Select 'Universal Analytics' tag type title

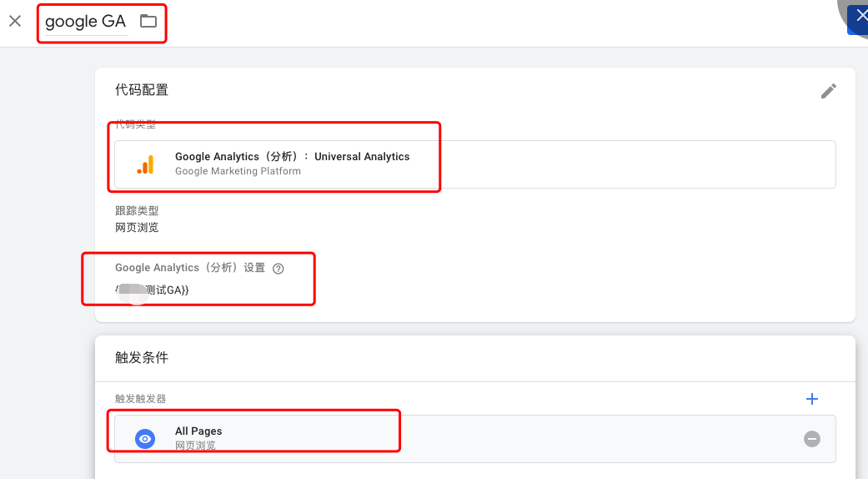tap(362, 157)
